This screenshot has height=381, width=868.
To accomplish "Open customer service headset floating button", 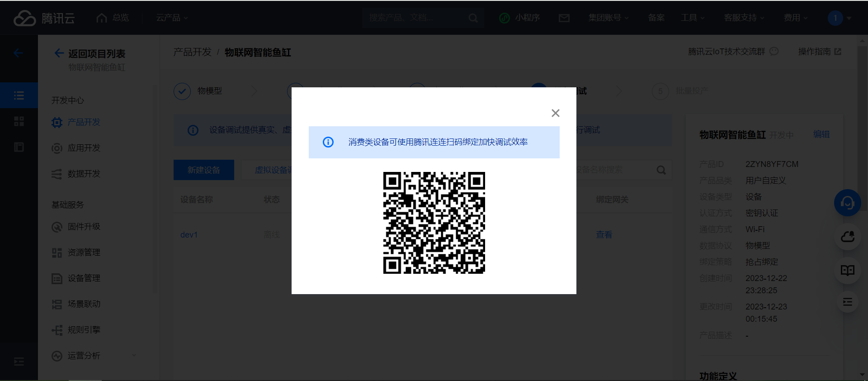I will click(x=848, y=203).
